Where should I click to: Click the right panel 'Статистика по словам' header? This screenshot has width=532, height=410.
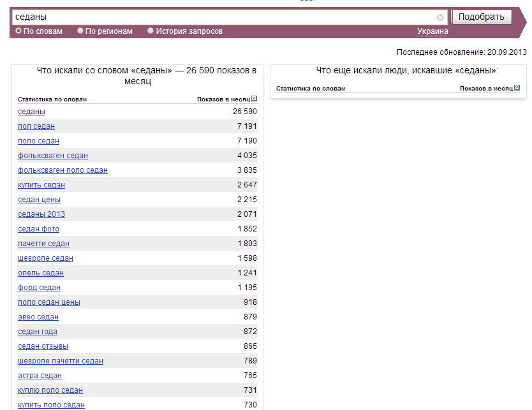(311, 89)
